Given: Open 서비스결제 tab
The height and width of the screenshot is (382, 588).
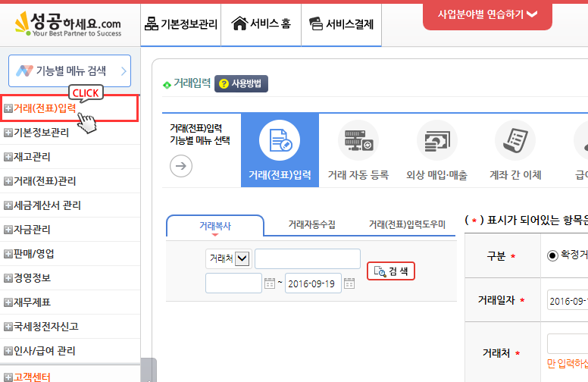Looking at the screenshot, I should 341,24.
